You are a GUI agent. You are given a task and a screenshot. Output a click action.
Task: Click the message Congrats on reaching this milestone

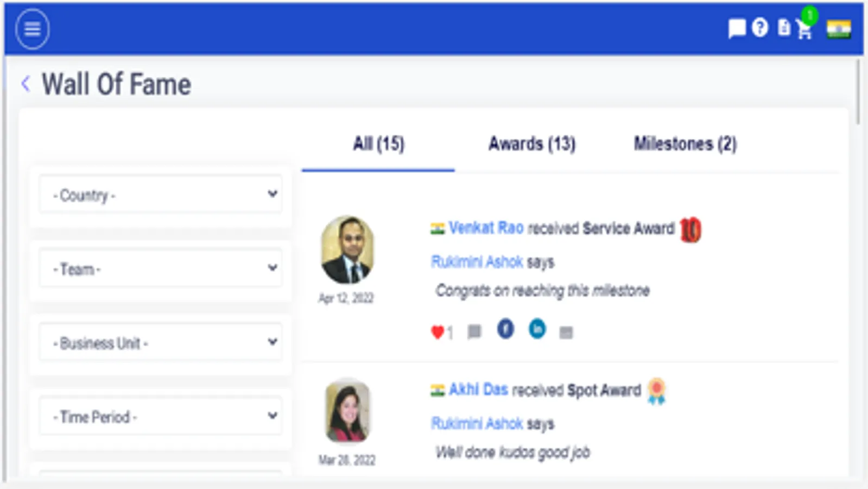pos(543,291)
